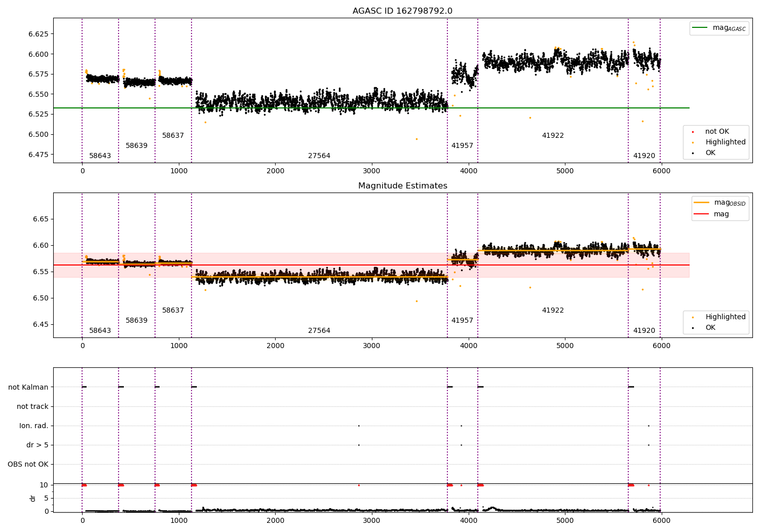Click obsid label 41957 in the top plot
The width and height of the screenshot is (760, 532).
(462, 146)
